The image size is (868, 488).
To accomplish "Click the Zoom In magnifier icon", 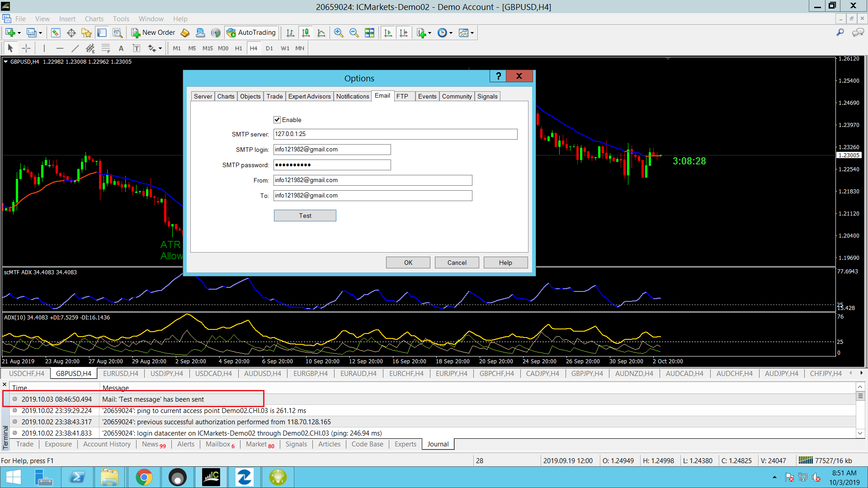I will click(338, 33).
